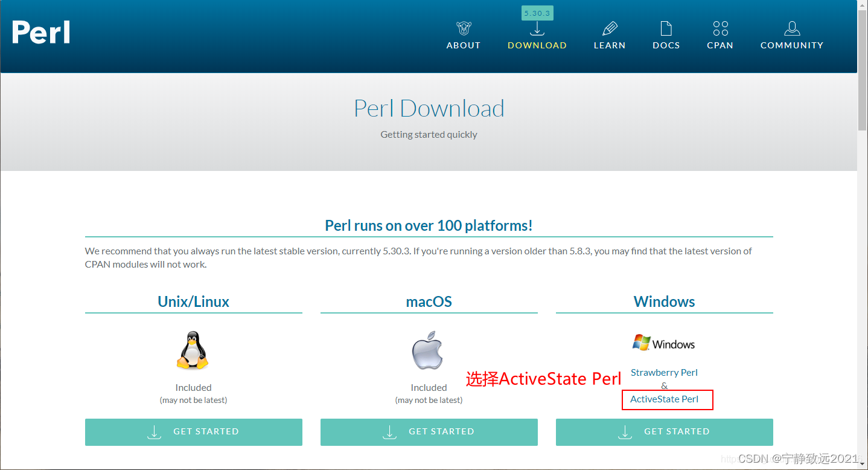Viewport: 868px width, 470px height.
Task: Click Get Started under macOS
Action: pos(429,432)
